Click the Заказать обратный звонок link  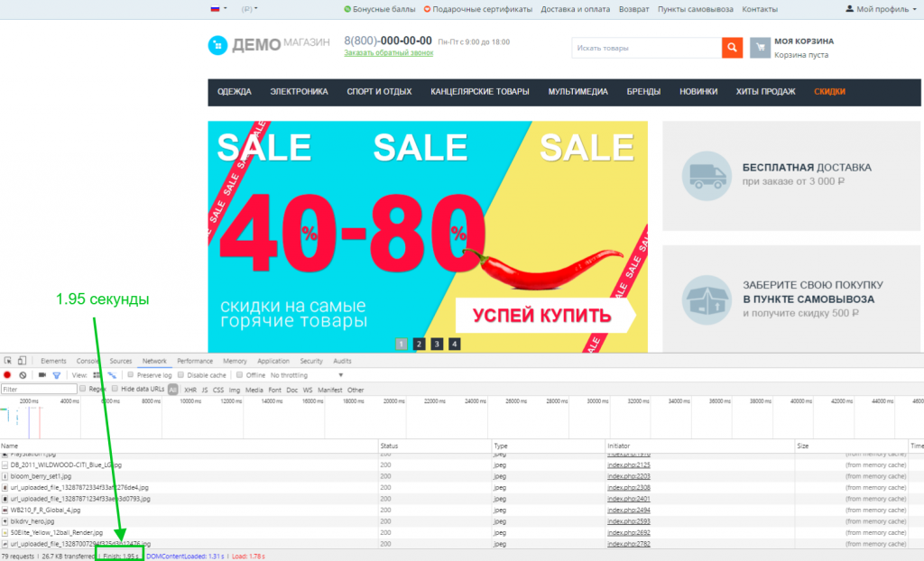388,53
